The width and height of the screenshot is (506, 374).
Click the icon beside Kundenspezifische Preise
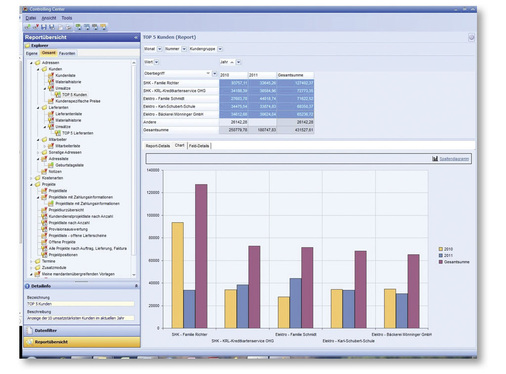(51, 101)
